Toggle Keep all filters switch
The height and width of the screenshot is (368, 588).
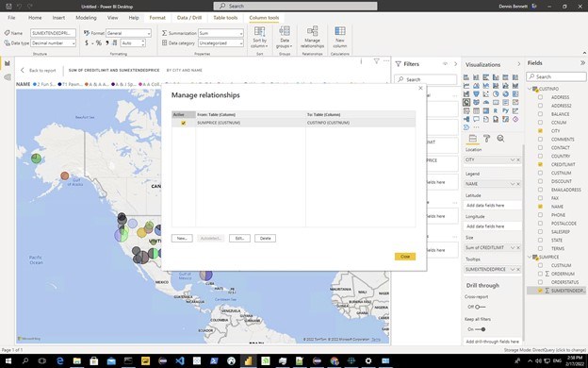click(481, 329)
